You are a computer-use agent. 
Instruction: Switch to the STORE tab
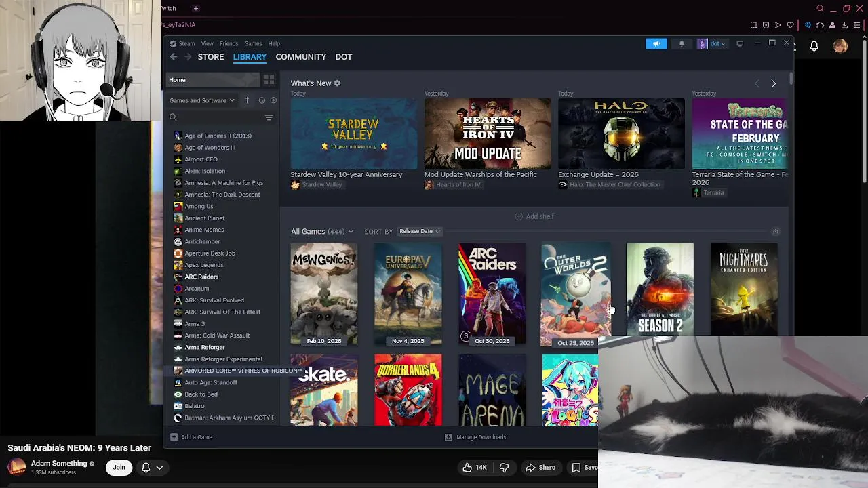click(x=211, y=57)
